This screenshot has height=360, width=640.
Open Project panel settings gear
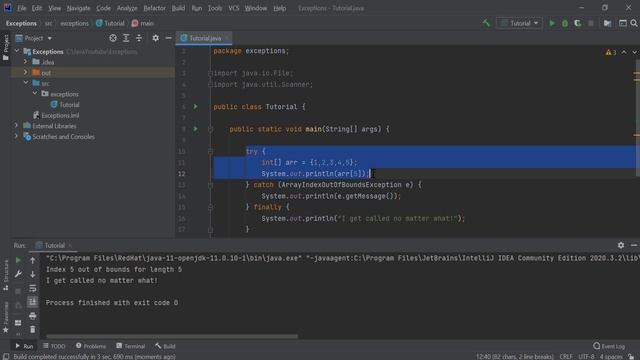156,38
